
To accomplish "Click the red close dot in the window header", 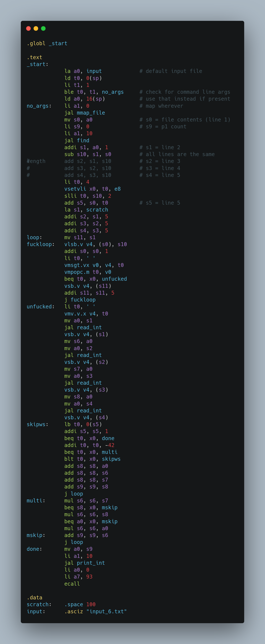I will [28, 28].
